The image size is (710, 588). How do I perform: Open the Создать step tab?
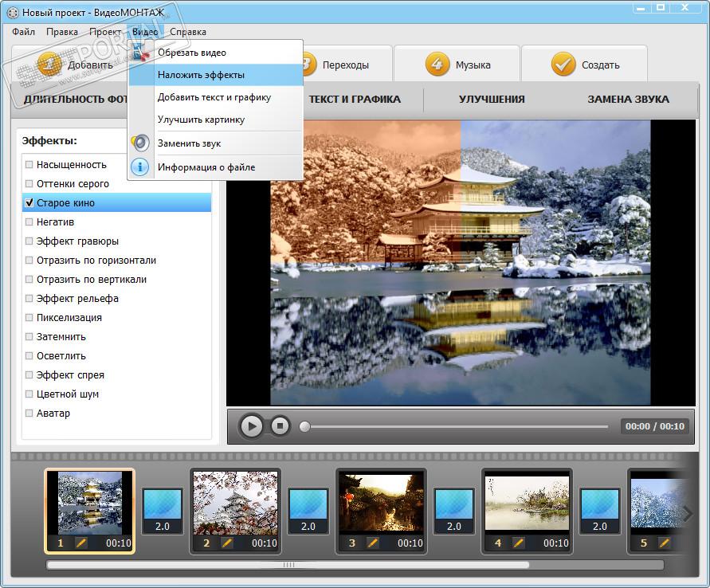pyautogui.click(x=584, y=65)
